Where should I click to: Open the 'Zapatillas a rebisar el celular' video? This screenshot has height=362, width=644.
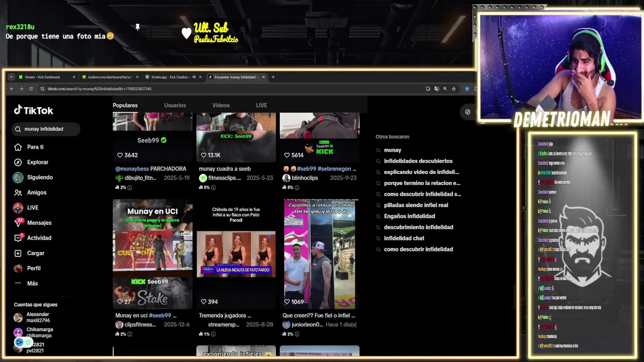tap(319, 254)
